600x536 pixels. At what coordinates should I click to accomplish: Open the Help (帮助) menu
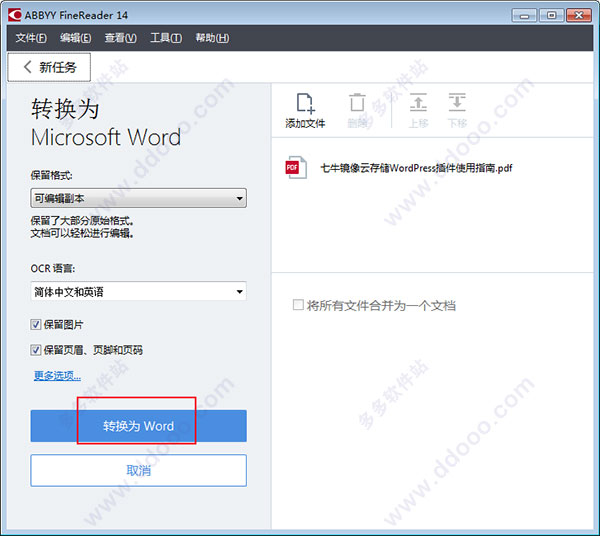point(212,37)
